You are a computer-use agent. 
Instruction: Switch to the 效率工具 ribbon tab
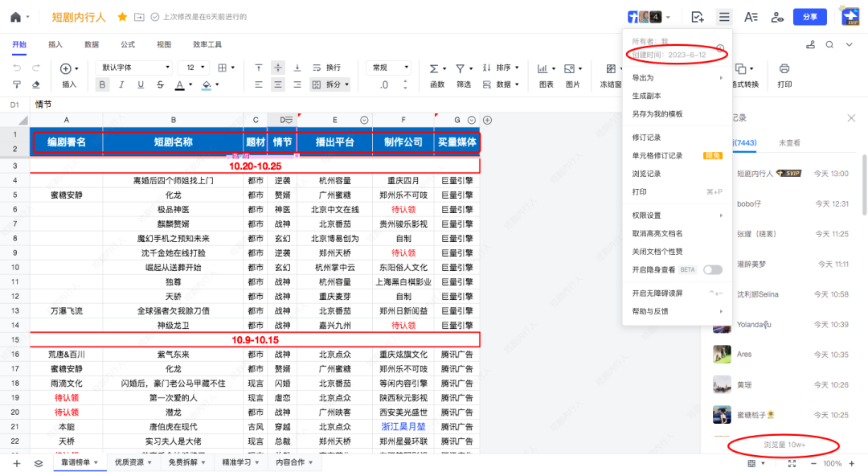[x=207, y=44]
